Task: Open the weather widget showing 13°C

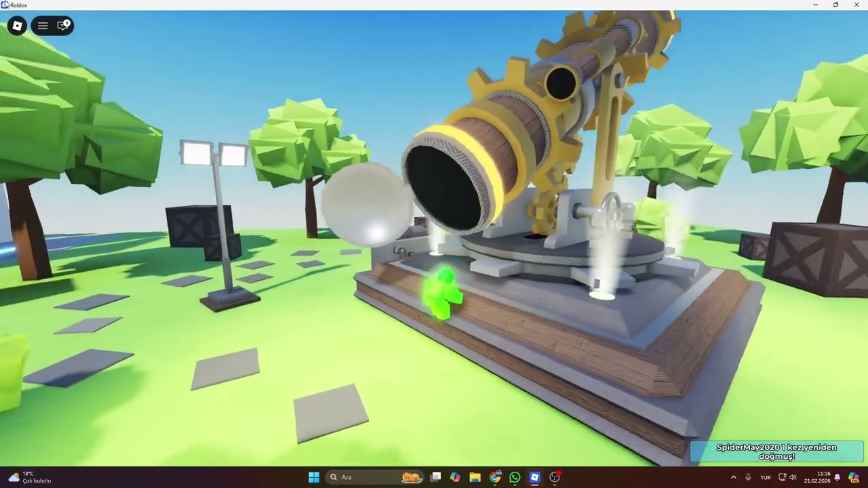Action: tap(30, 477)
